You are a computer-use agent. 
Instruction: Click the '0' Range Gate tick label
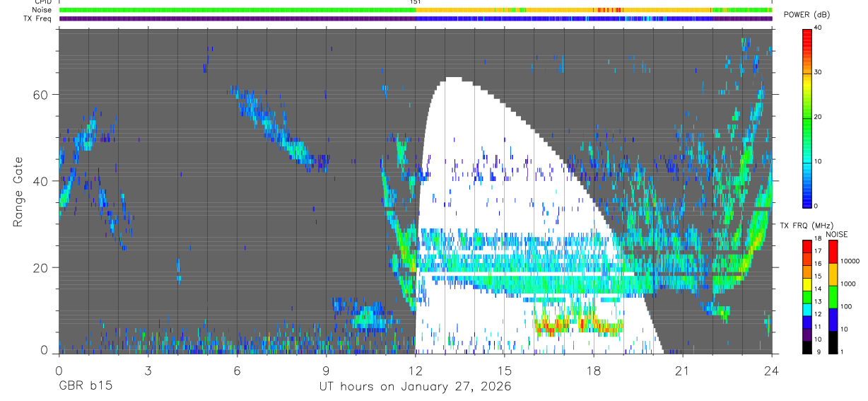pyautogui.click(x=44, y=350)
